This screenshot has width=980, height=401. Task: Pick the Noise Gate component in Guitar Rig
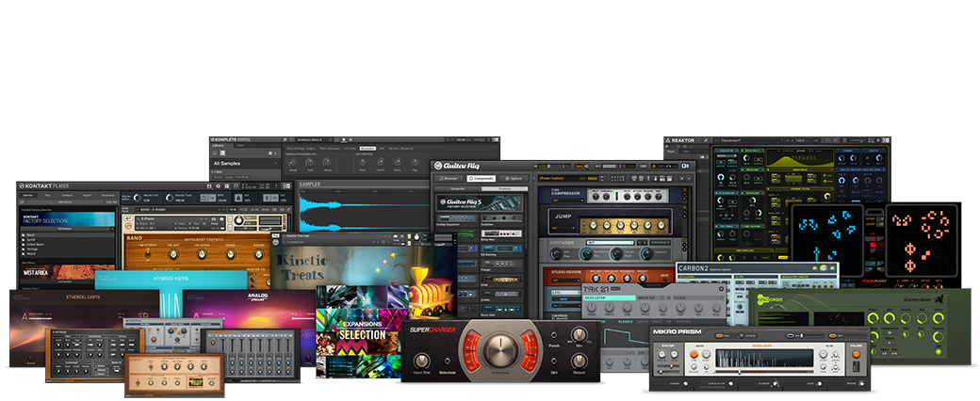click(x=501, y=313)
